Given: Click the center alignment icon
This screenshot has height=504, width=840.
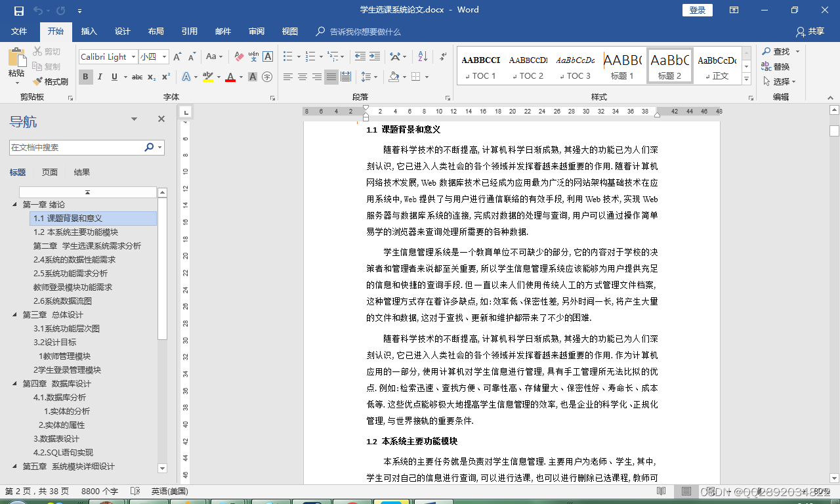Looking at the screenshot, I should (302, 77).
